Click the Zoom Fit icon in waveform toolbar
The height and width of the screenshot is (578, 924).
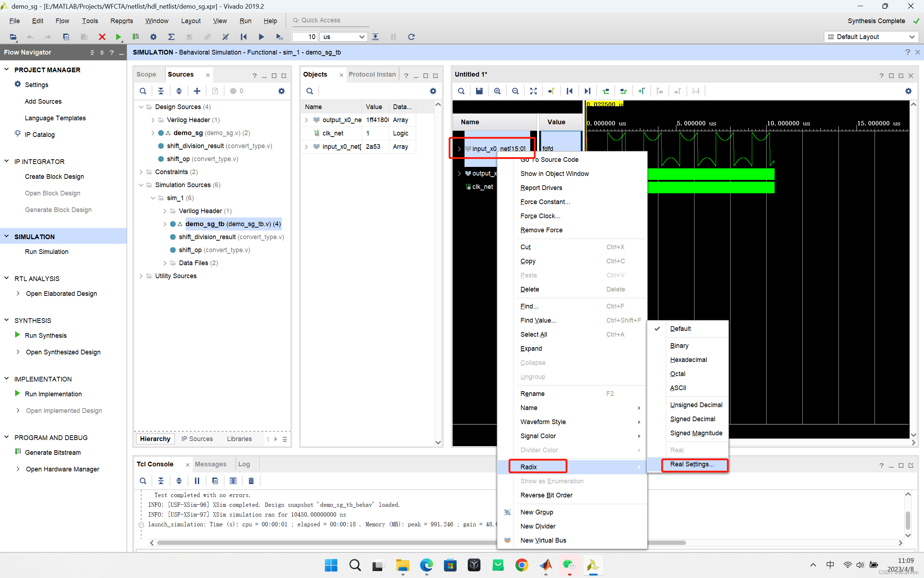(x=533, y=91)
